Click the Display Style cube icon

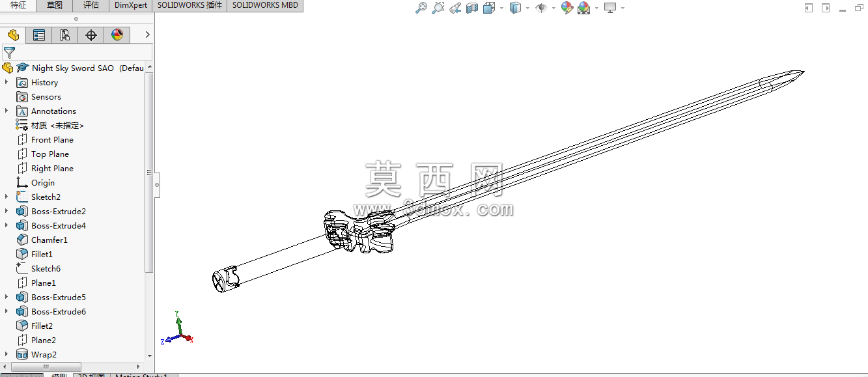click(515, 8)
